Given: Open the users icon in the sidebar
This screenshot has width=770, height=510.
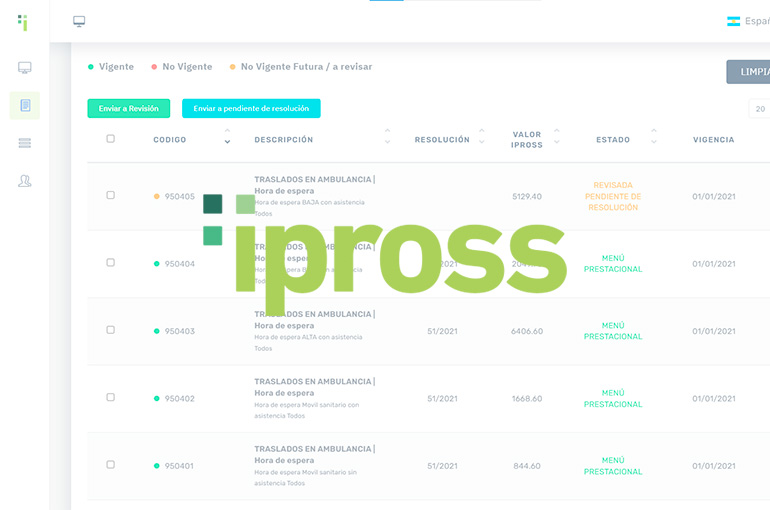Looking at the screenshot, I should tap(25, 181).
